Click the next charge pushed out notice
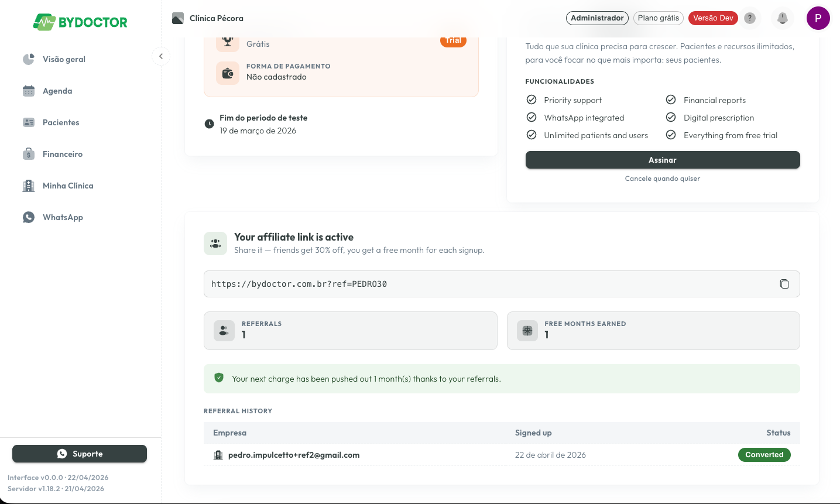The image size is (840, 504). [502, 379]
